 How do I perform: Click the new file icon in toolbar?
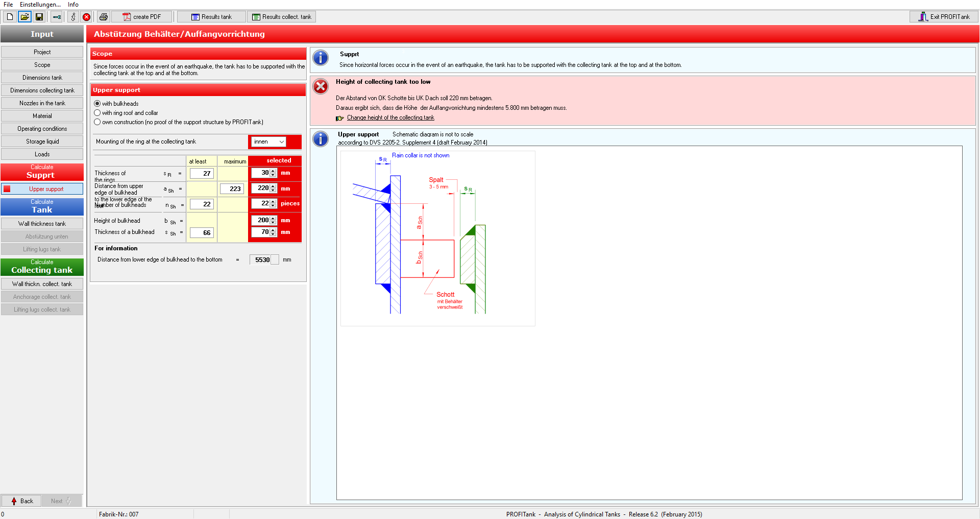pyautogui.click(x=10, y=17)
